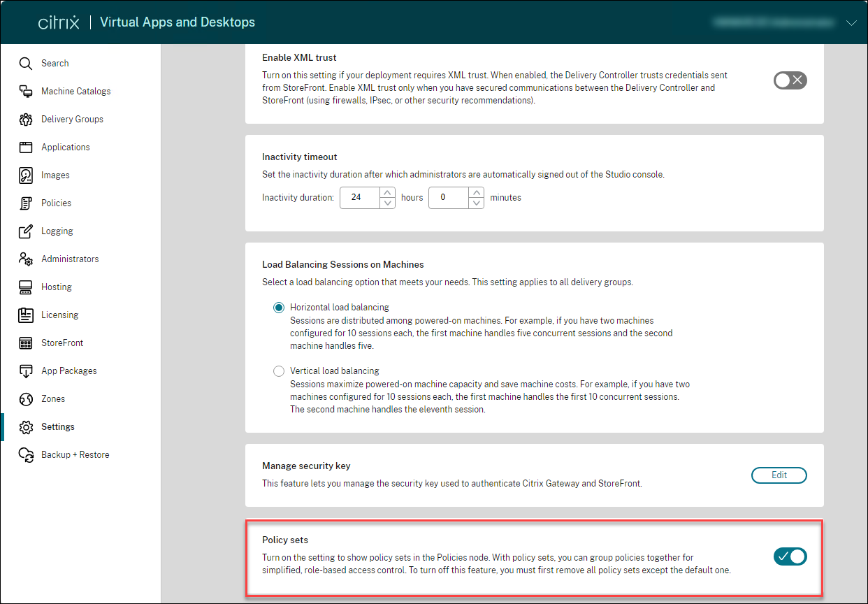Viewport: 868px width, 604px height.
Task: Decrease inactivity minutes with down arrow
Action: [476, 203]
